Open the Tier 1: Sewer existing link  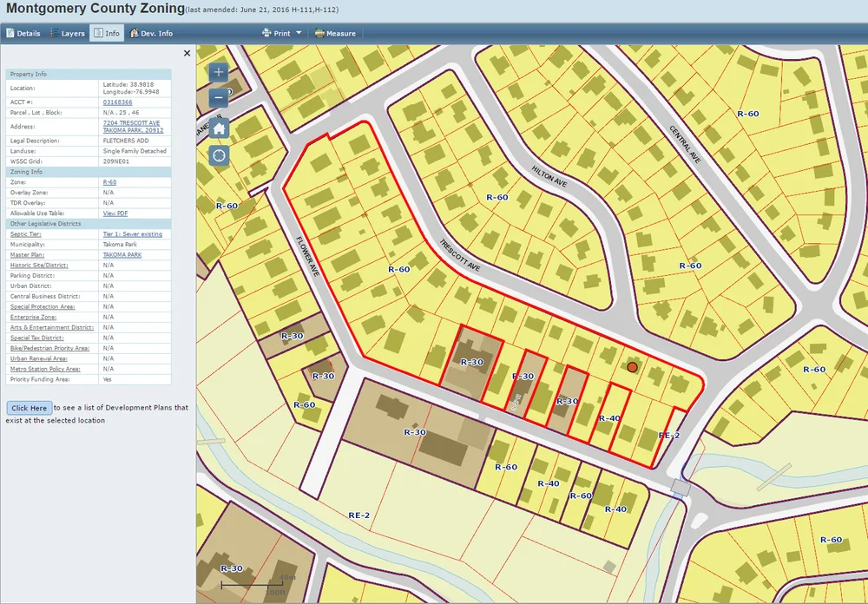tap(132, 234)
